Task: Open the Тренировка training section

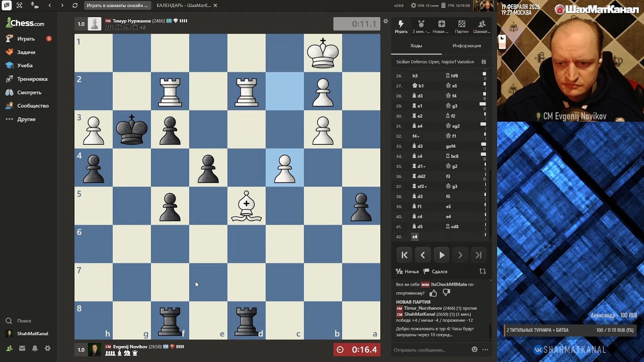Action: tap(32, 79)
